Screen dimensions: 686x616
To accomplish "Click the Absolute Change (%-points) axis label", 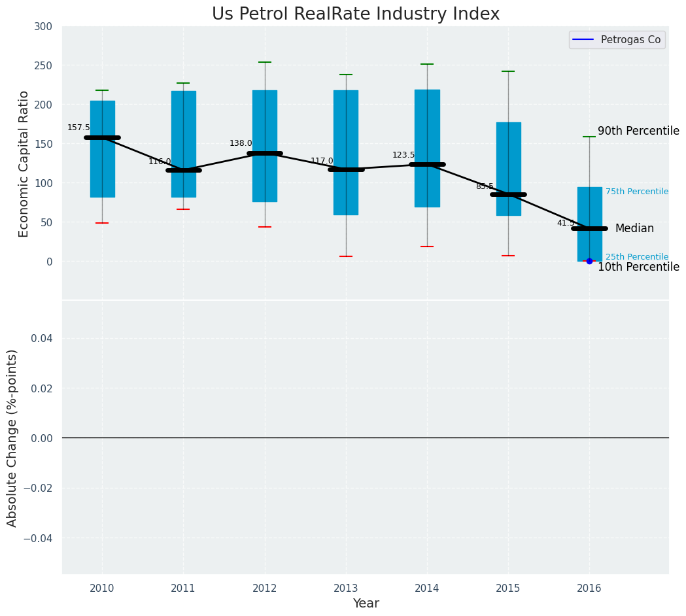I will coord(12,437).
